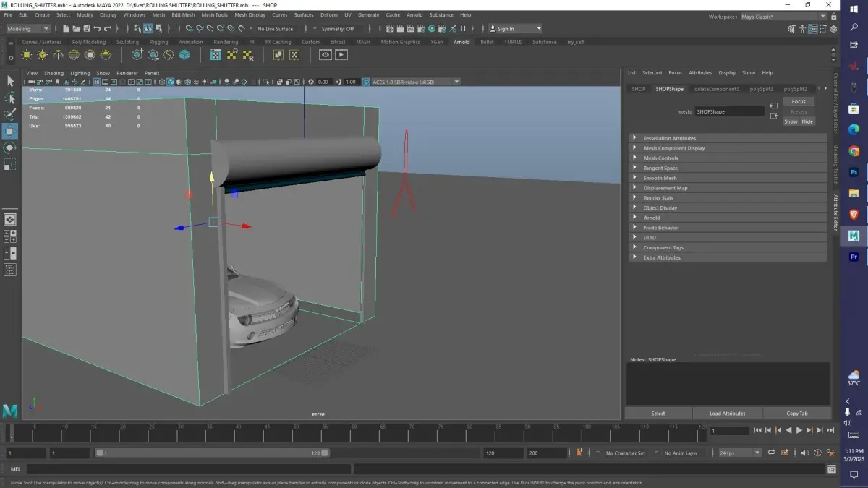Play the animation backwards
Image resolution: width=868 pixels, height=488 pixels.
coord(788,431)
